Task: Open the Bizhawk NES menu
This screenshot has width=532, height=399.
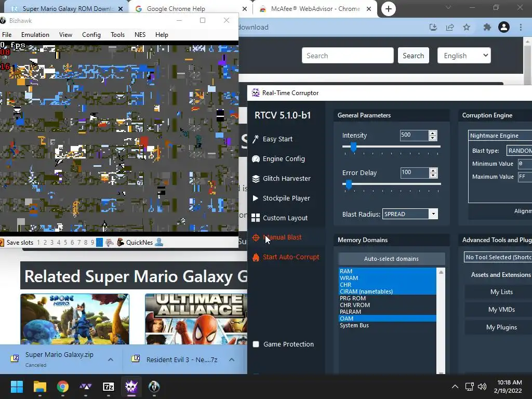Action: pyautogui.click(x=140, y=35)
